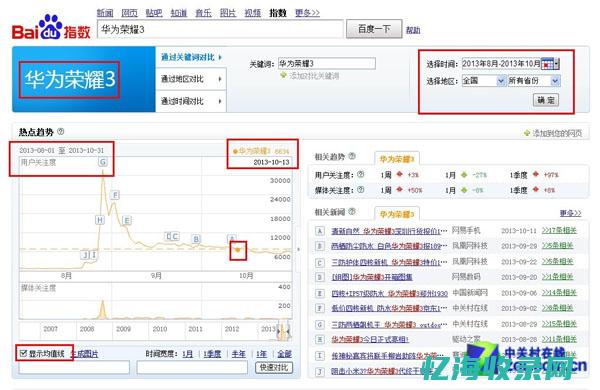Image resolution: width=600 pixels, height=390 pixels.
Task: Click news list letter icon E
Action: click(x=320, y=294)
